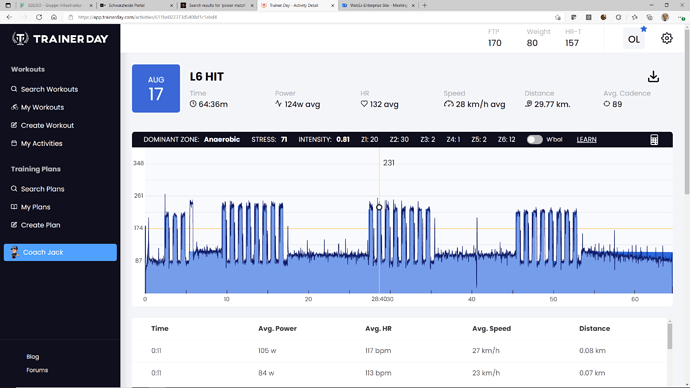690x388 pixels.
Task: Click the LEARN link
Action: [587, 139]
